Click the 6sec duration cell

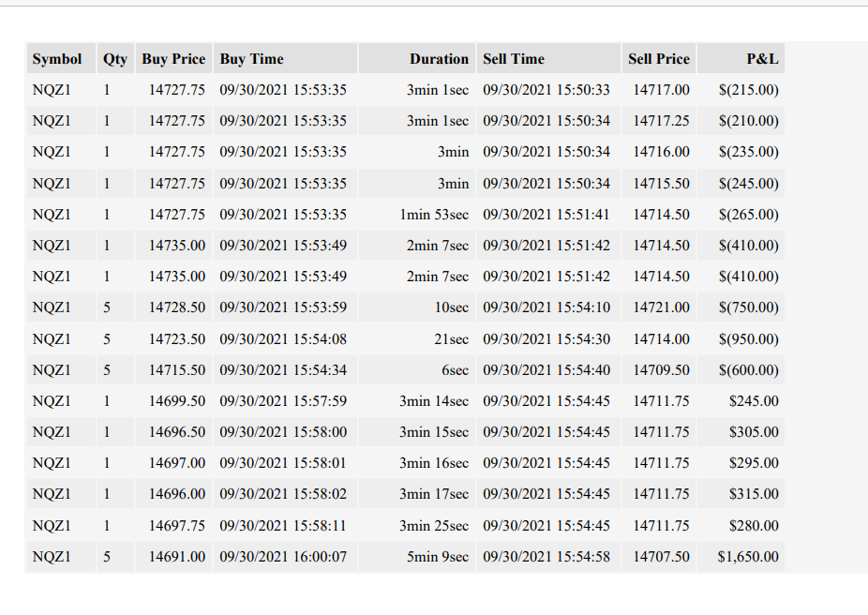(417, 369)
